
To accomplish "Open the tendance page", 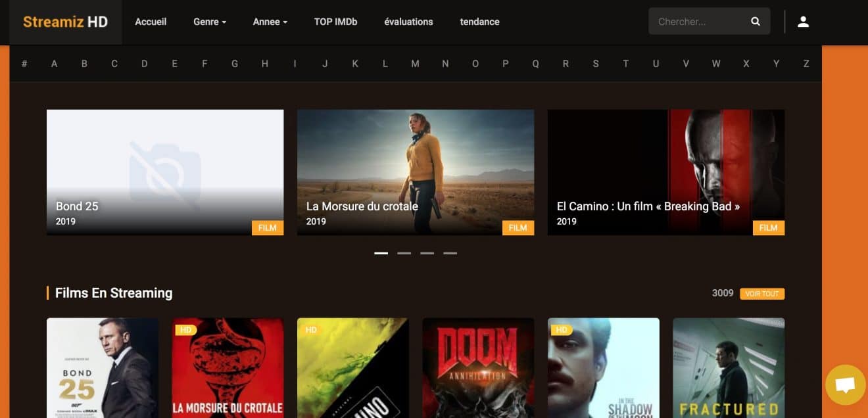I will [x=479, y=22].
